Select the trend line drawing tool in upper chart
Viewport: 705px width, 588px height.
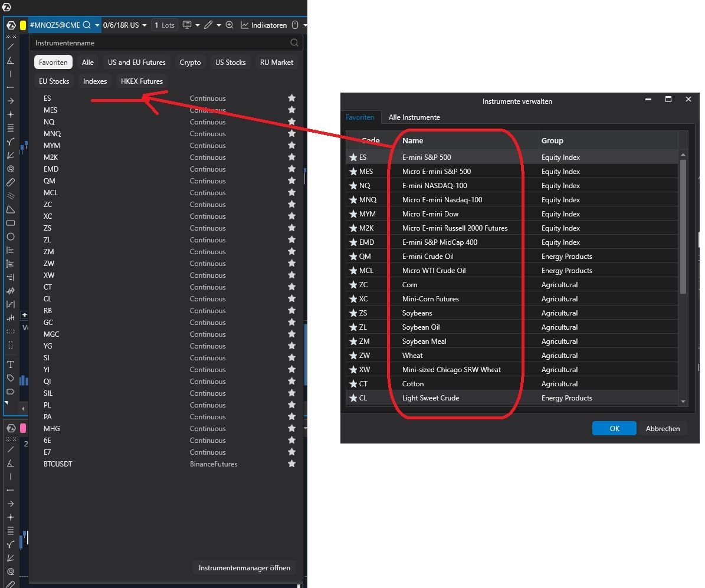[x=11, y=47]
